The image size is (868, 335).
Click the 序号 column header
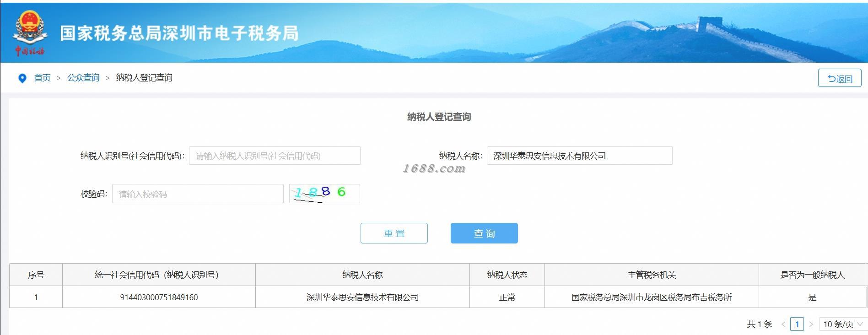pyautogui.click(x=36, y=275)
